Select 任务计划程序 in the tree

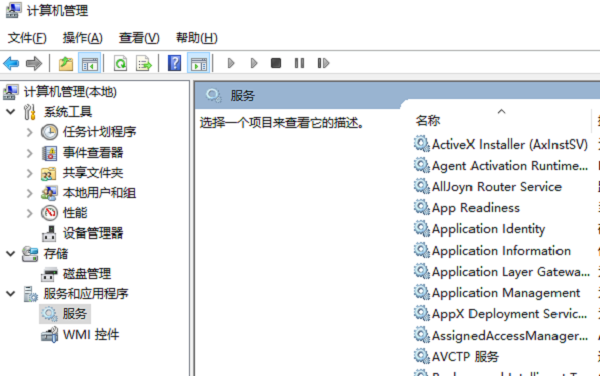click(99, 132)
